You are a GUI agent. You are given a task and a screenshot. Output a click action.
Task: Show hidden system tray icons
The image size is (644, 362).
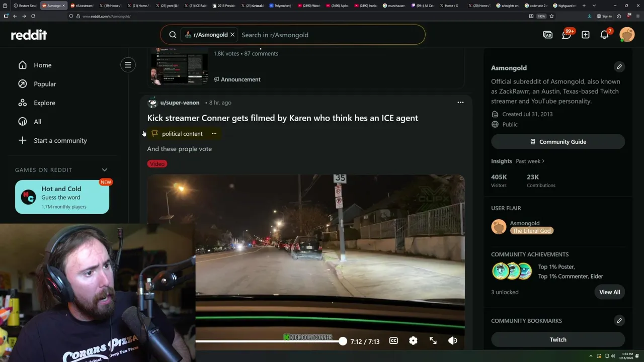point(592,356)
